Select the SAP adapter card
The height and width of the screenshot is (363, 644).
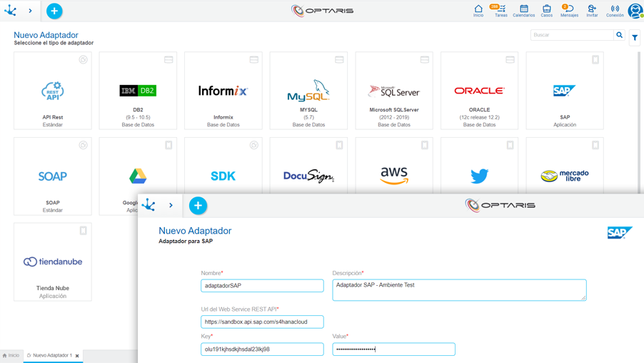pos(565,91)
